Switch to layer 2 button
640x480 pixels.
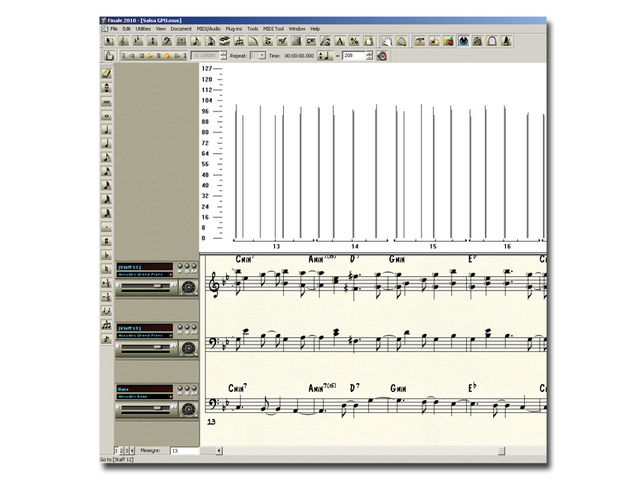[121, 451]
